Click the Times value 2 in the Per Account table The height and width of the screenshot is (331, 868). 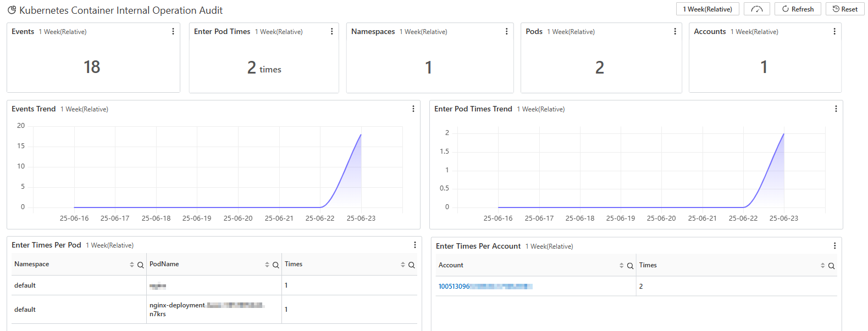point(641,287)
